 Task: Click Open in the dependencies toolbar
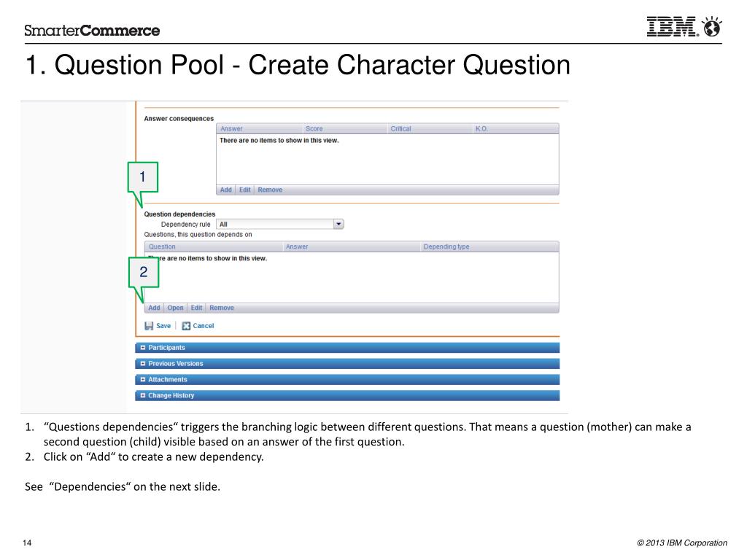pyautogui.click(x=175, y=308)
